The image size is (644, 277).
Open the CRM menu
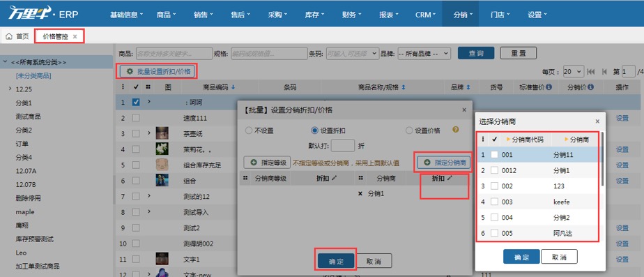click(425, 15)
